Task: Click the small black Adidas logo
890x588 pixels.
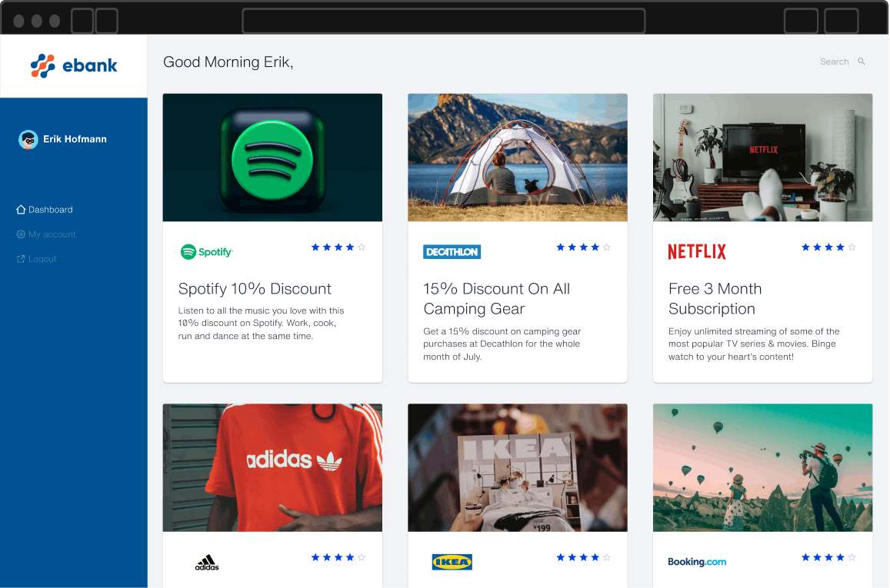Action: tap(207, 563)
